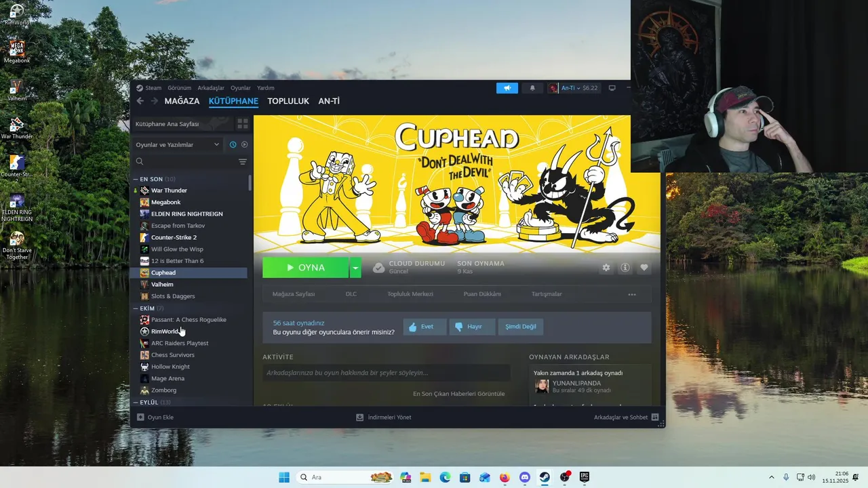868x488 pixels.
Task: Open Cuphead manage settings gear
Action: coord(606,268)
